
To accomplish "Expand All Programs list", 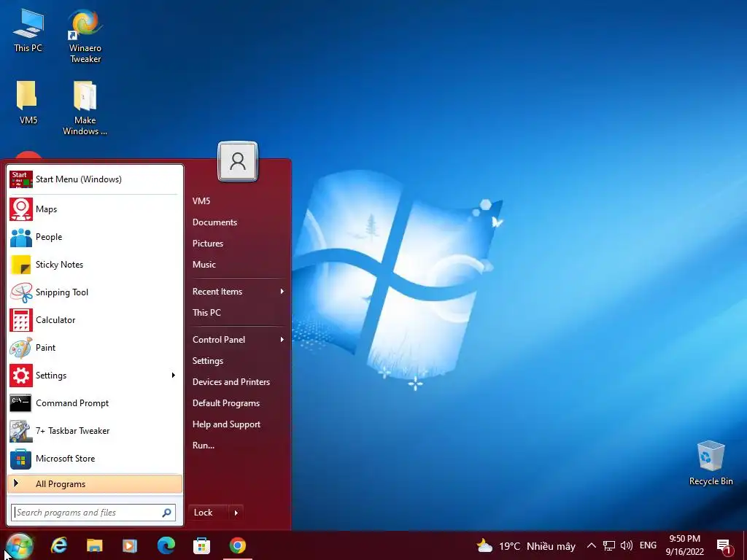I will click(x=95, y=484).
